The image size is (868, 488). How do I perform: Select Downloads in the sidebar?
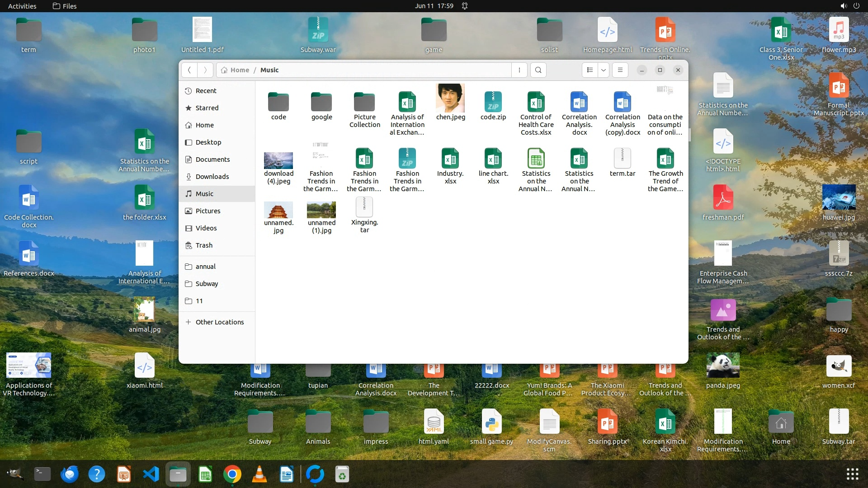point(212,177)
